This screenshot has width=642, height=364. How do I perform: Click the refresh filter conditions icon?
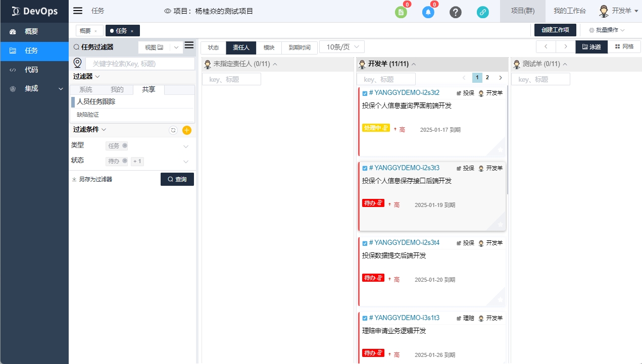(x=173, y=130)
